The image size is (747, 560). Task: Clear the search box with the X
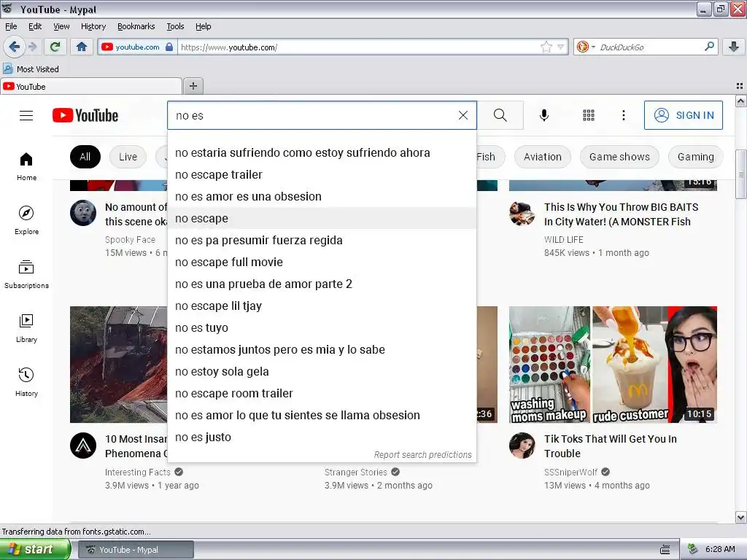(463, 115)
